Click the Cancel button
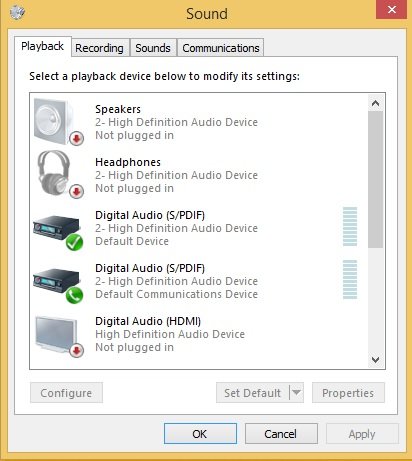The width and height of the screenshot is (412, 461). [281, 434]
